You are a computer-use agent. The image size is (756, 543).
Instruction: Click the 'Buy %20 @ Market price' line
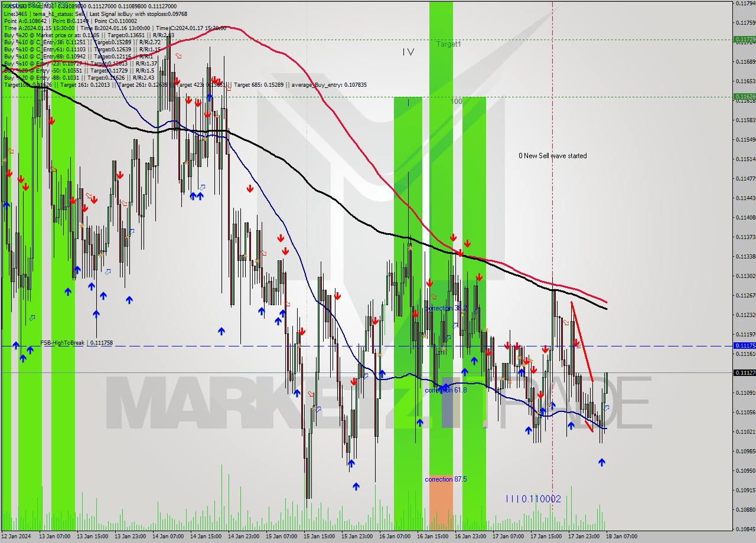coord(89,35)
